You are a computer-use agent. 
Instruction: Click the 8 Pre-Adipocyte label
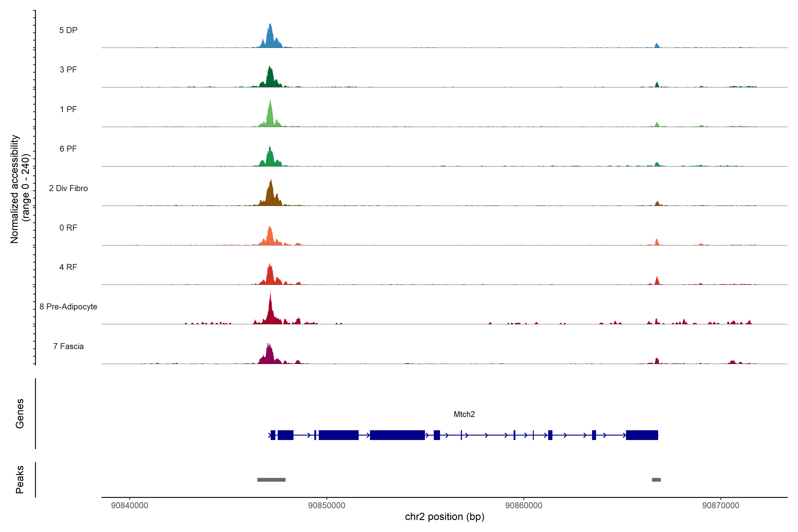(68, 307)
